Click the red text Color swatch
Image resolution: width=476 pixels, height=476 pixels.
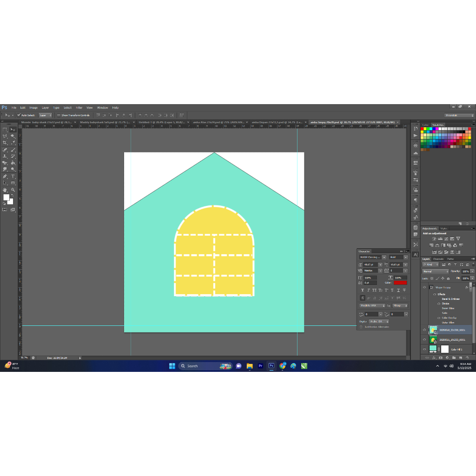coord(400,283)
